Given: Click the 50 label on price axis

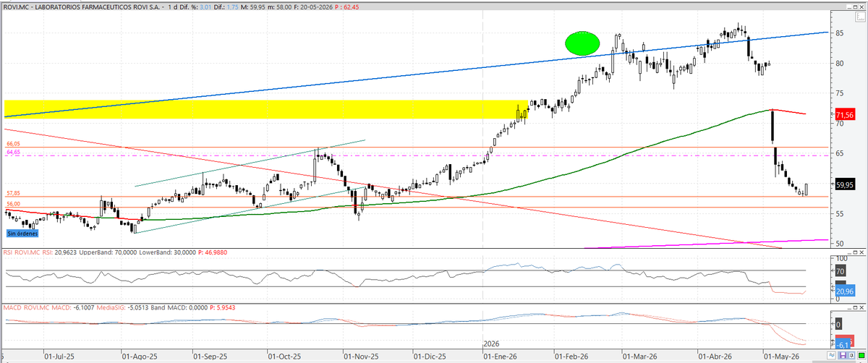Looking at the screenshot, I should [841, 244].
